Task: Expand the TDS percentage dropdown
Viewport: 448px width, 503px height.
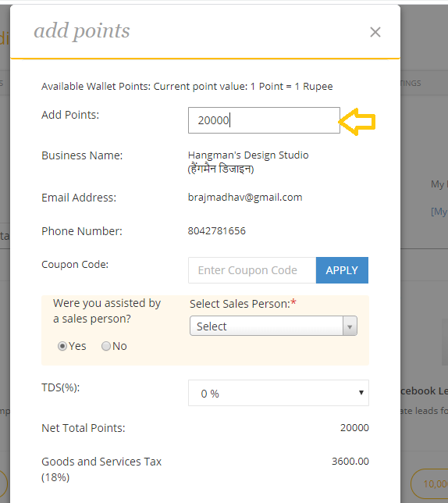Action: [x=278, y=393]
